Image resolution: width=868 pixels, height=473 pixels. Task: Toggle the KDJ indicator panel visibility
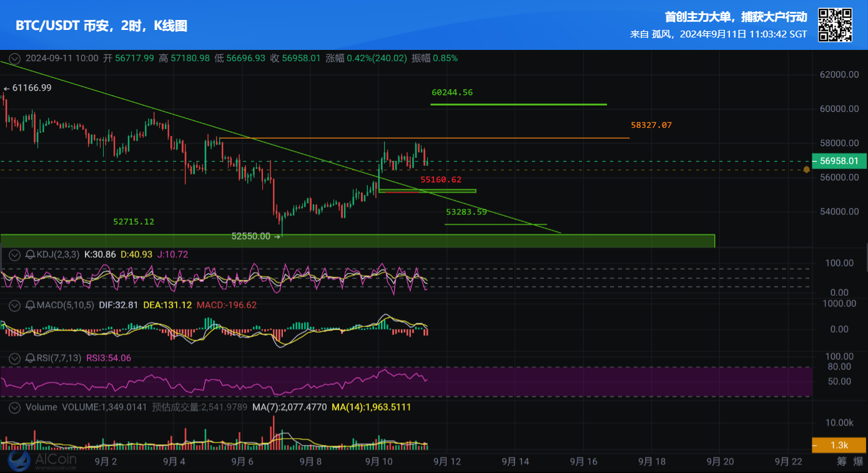13,255
